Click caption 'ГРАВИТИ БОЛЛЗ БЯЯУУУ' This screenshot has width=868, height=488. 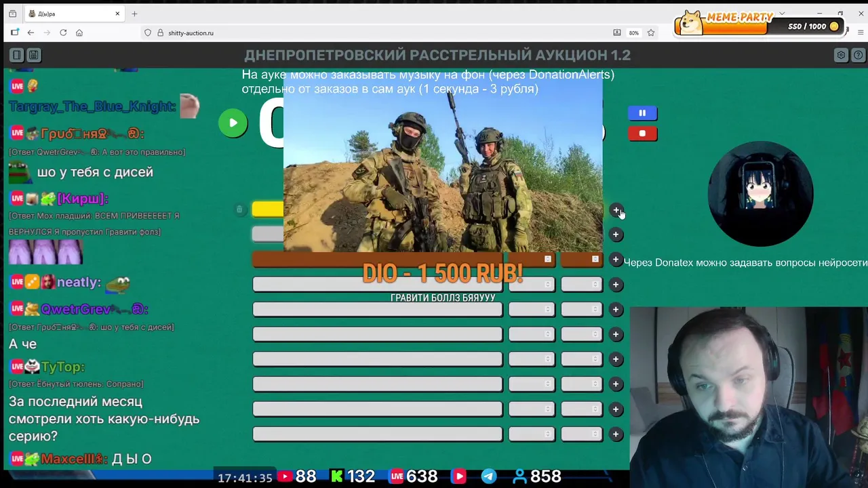[443, 298]
